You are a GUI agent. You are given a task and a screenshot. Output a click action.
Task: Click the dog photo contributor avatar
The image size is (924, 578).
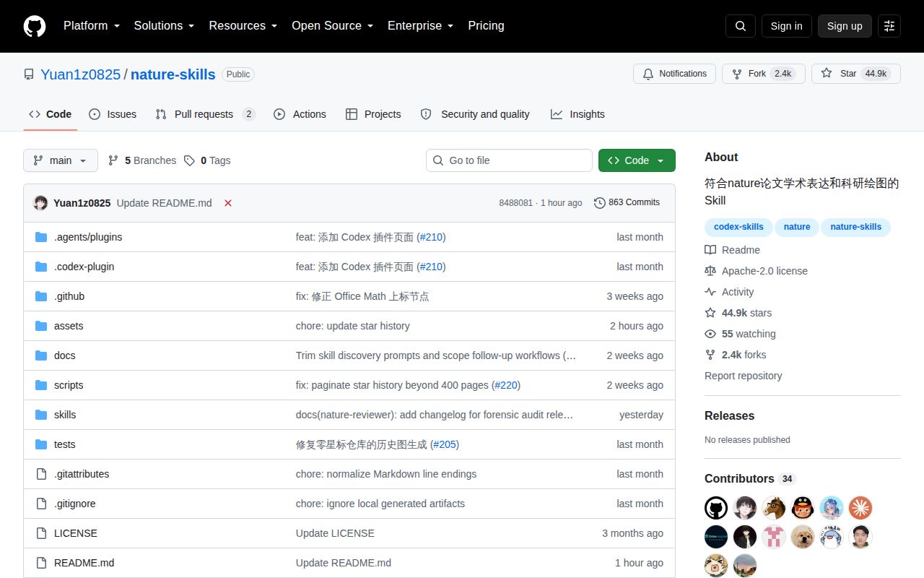pyautogui.click(x=803, y=537)
